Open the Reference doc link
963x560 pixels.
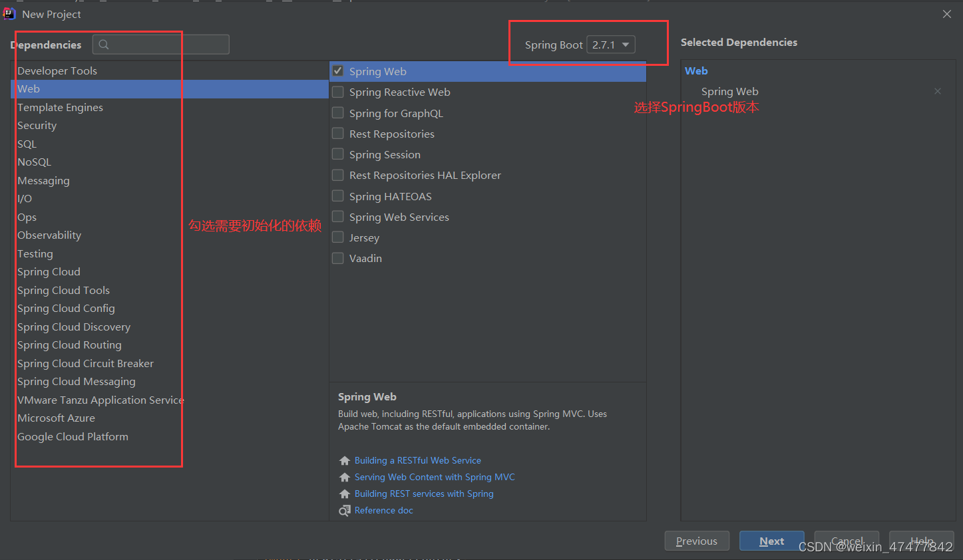point(384,510)
